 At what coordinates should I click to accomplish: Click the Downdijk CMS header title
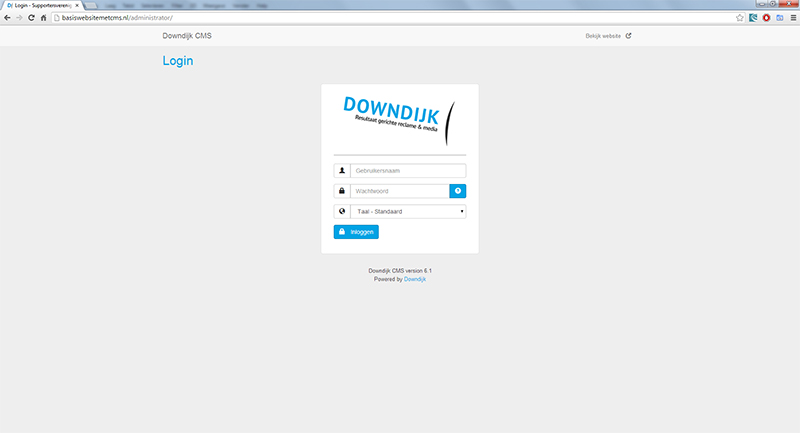187,36
